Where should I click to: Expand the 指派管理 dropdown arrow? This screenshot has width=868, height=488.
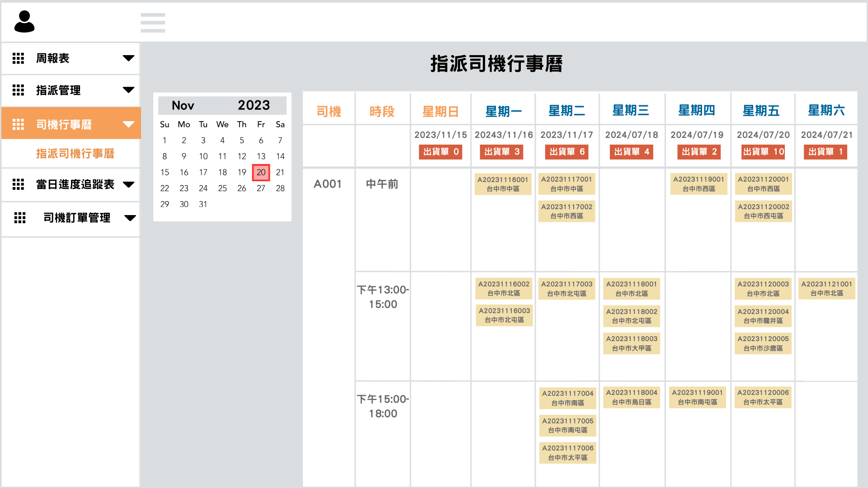tap(128, 90)
